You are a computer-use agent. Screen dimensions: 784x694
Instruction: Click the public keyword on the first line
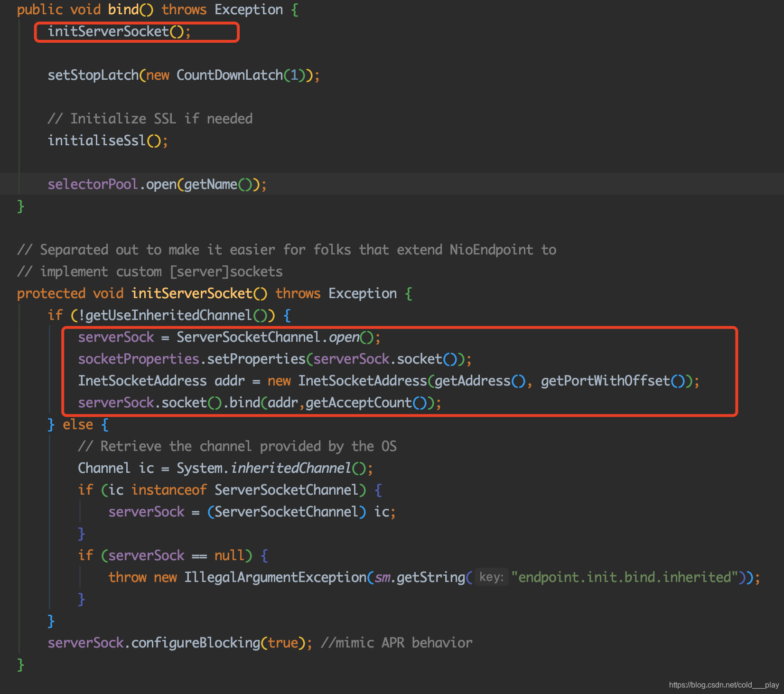point(40,9)
